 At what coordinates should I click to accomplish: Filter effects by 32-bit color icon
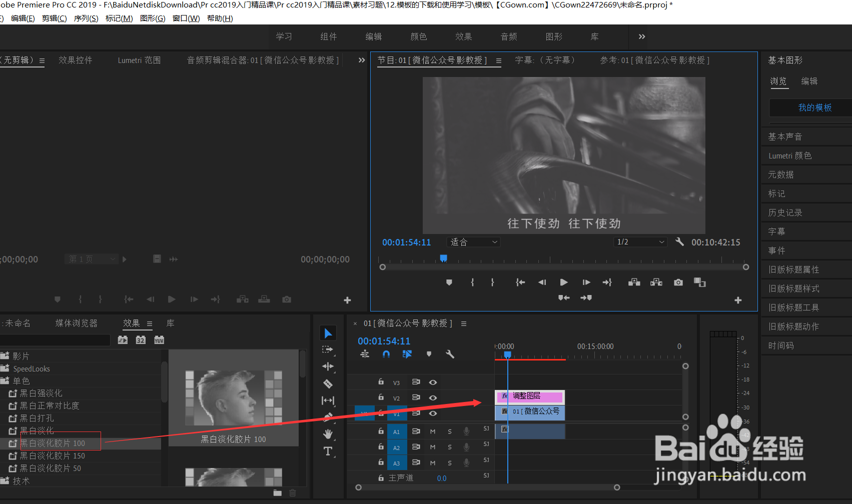(141, 340)
